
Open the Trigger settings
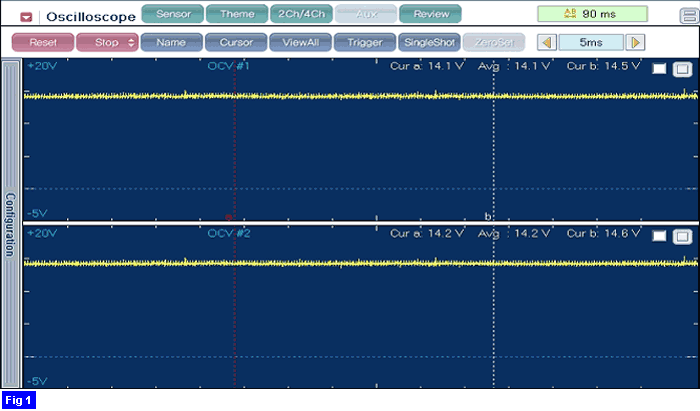pyautogui.click(x=364, y=43)
